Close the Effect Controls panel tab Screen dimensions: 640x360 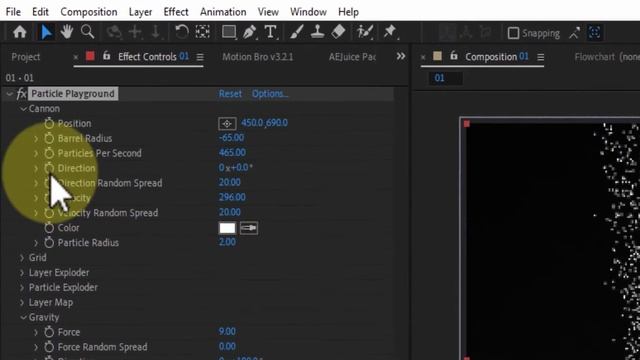coord(76,57)
